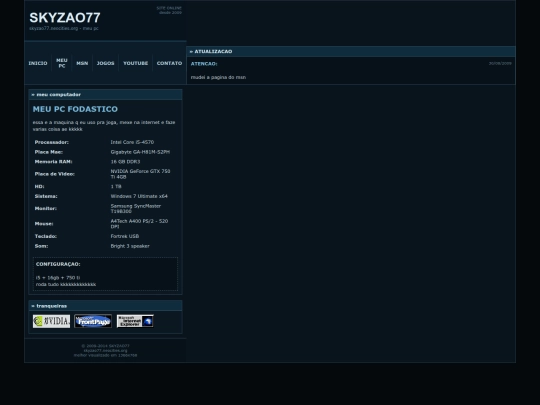
Task: Click the site subtitle under SKYZAO77
Action: pyautogui.click(x=64, y=28)
